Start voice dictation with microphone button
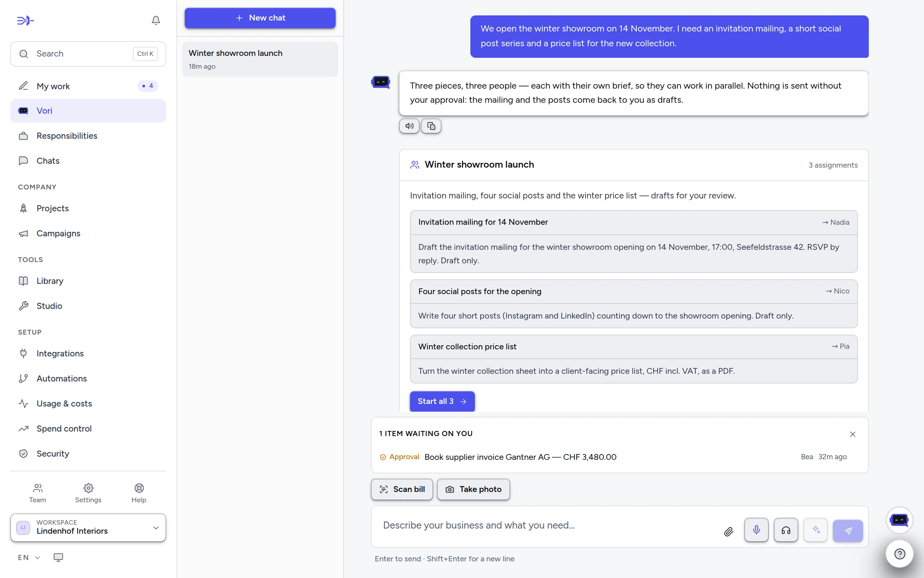Viewport: 924px width, 578px height. 757,530
